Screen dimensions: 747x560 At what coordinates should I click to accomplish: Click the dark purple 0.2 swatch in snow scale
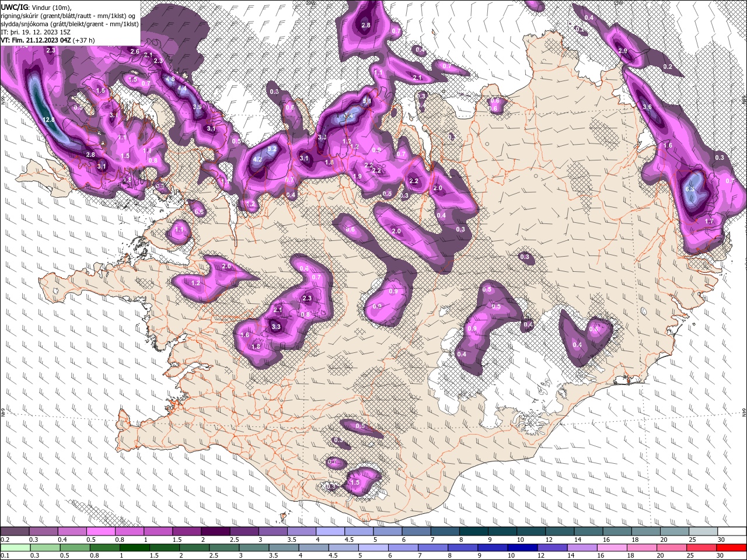click(15, 531)
